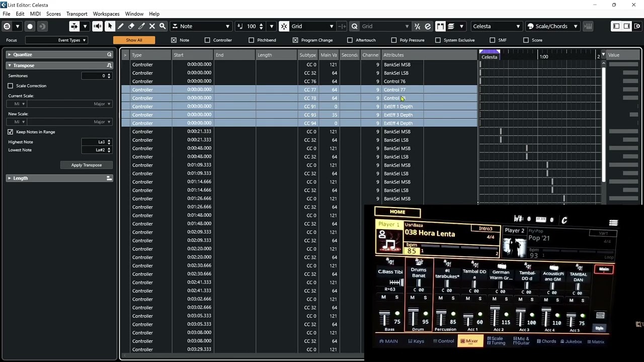Select the Trim tool

[x=141, y=26]
